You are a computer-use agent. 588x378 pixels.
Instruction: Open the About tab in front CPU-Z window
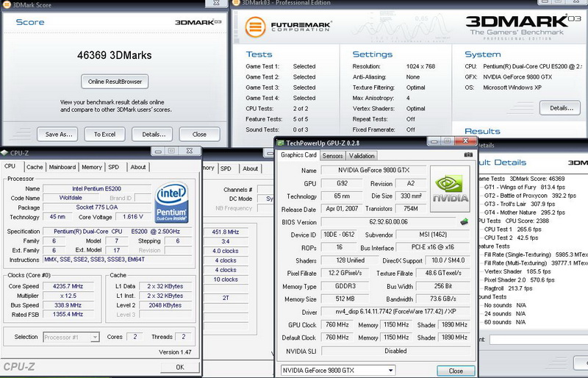tap(138, 167)
